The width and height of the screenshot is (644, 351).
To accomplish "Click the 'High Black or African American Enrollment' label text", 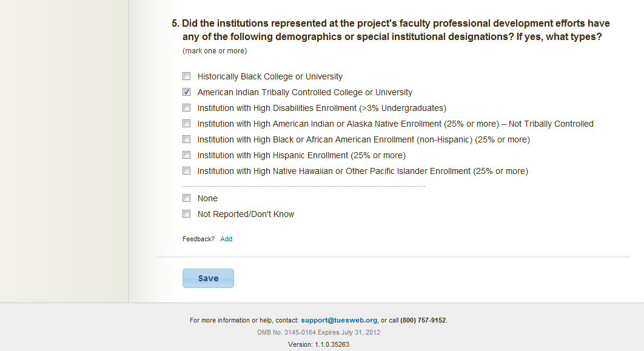I will (363, 140).
